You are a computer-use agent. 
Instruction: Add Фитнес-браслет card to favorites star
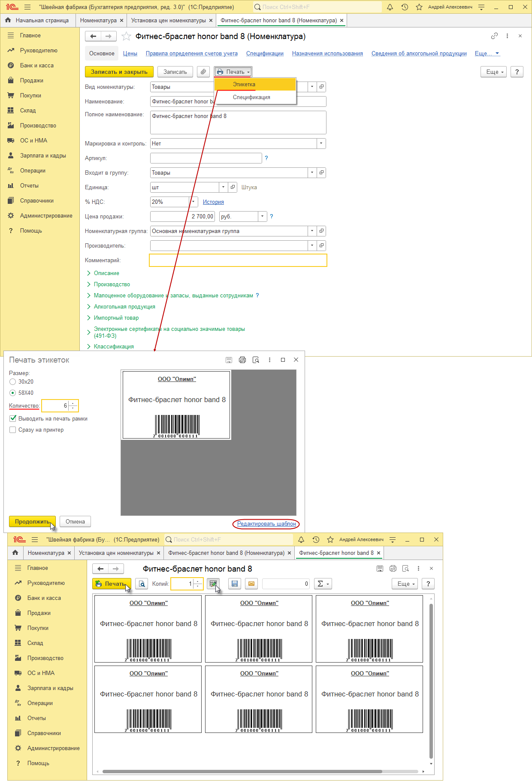126,36
